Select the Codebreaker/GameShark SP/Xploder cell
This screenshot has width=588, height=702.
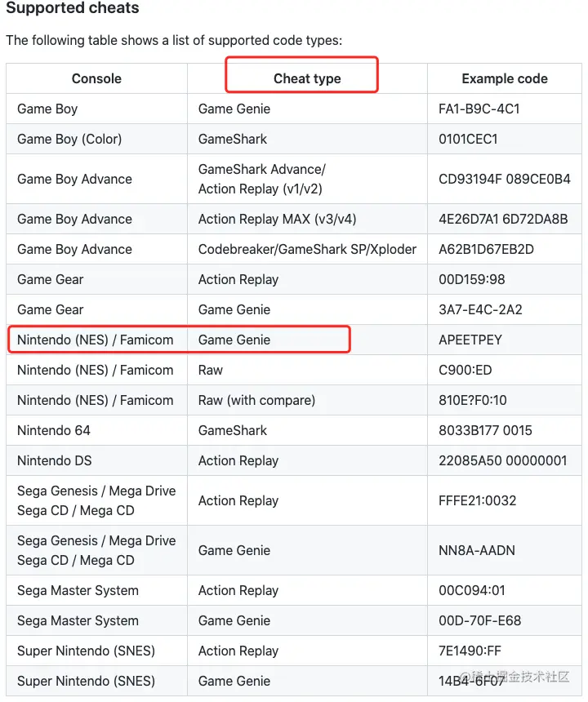click(307, 249)
